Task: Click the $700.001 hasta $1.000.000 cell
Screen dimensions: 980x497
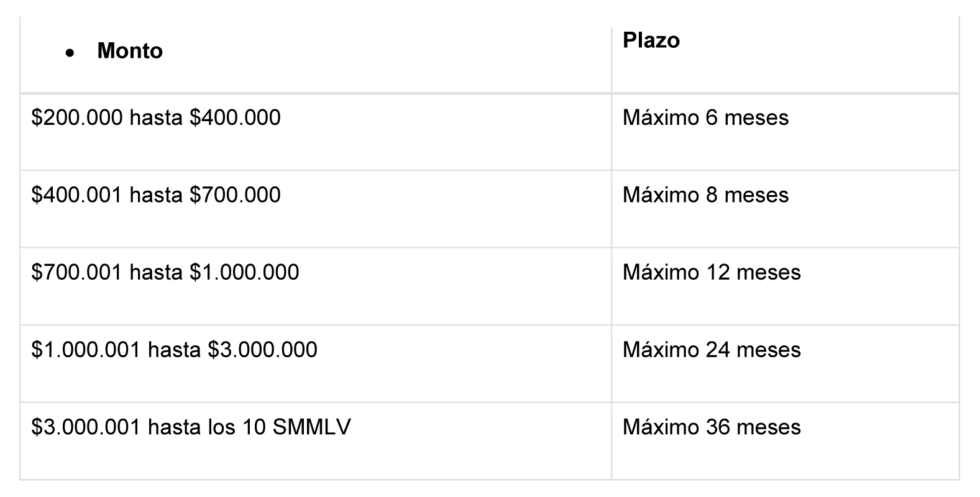Action: tap(316, 286)
